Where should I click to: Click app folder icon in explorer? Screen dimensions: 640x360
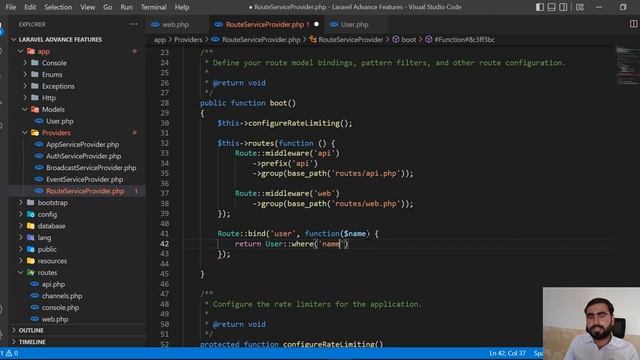[x=31, y=51]
